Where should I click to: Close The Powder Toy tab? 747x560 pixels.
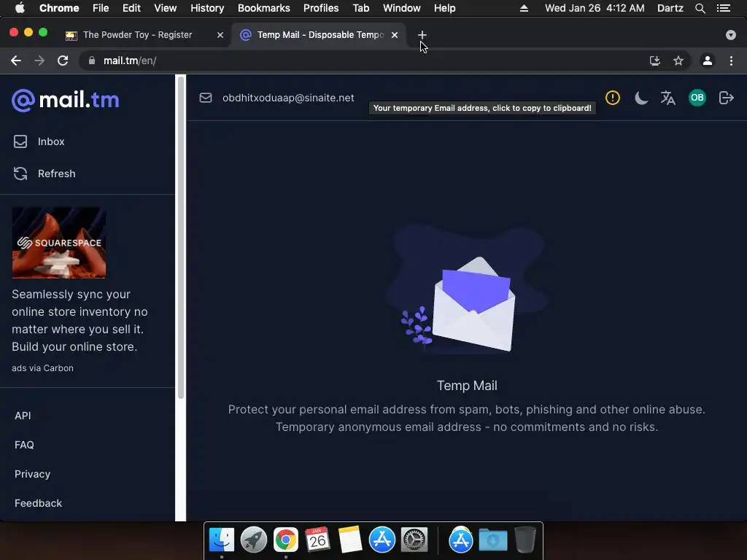click(220, 35)
